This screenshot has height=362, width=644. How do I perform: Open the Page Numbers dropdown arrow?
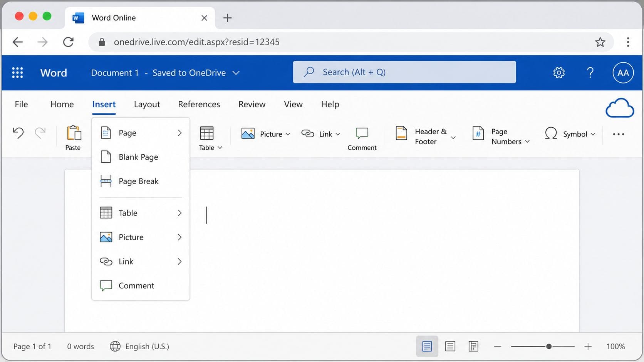pos(527,142)
